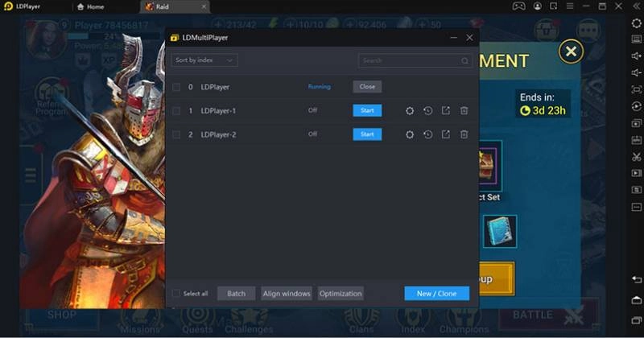Click the New / Clone button
Viewport: 644px width, 338px height.
pyautogui.click(x=436, y=293)
